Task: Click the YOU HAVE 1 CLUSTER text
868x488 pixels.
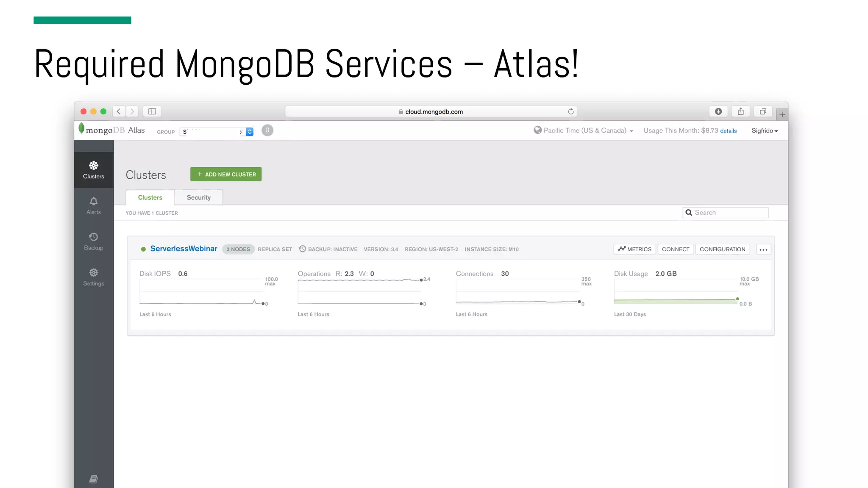Action: (152, 213)
